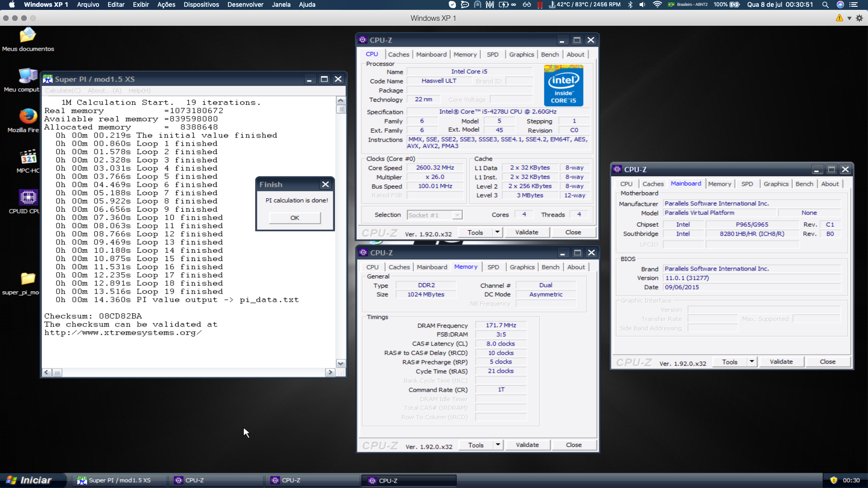The height and width of the screenshot is (488, 868).
Task: Open the Notification Center list icon
Action: coord(854,5)
